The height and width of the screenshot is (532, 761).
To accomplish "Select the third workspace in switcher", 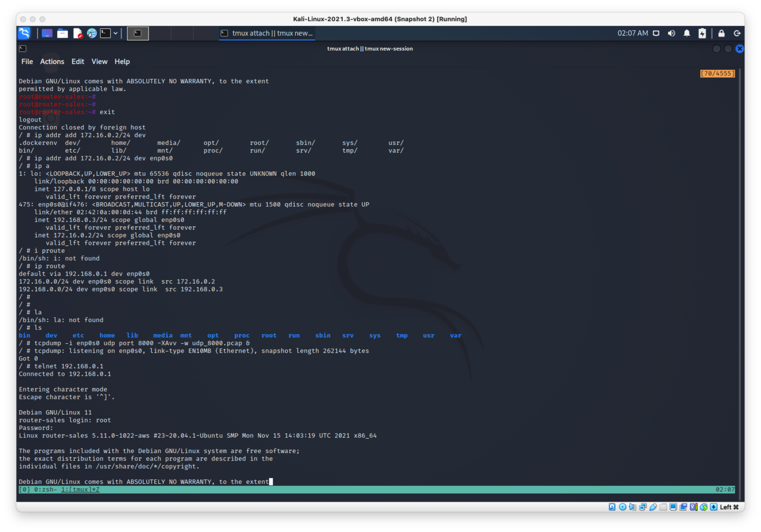I will pos(182,33).
